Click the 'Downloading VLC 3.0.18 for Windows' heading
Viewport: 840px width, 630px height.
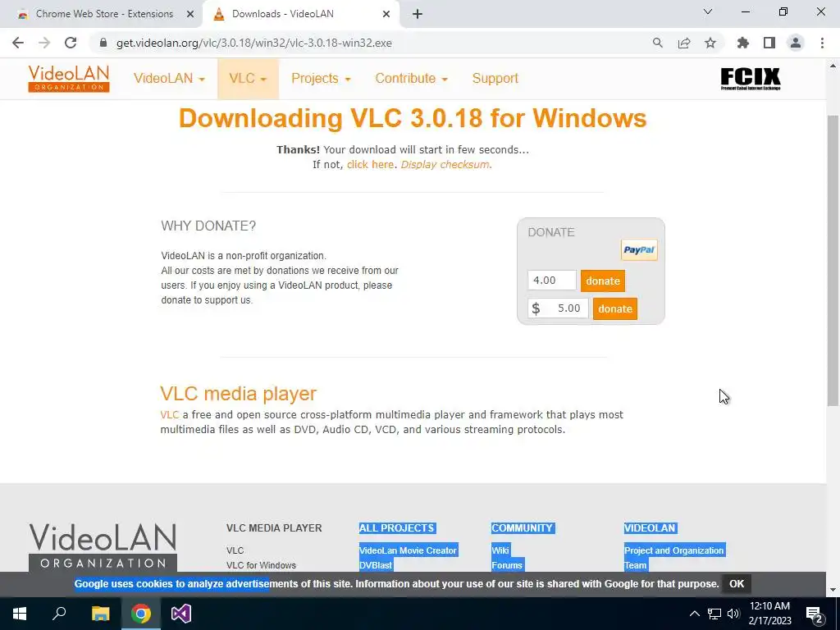[413, 118]
